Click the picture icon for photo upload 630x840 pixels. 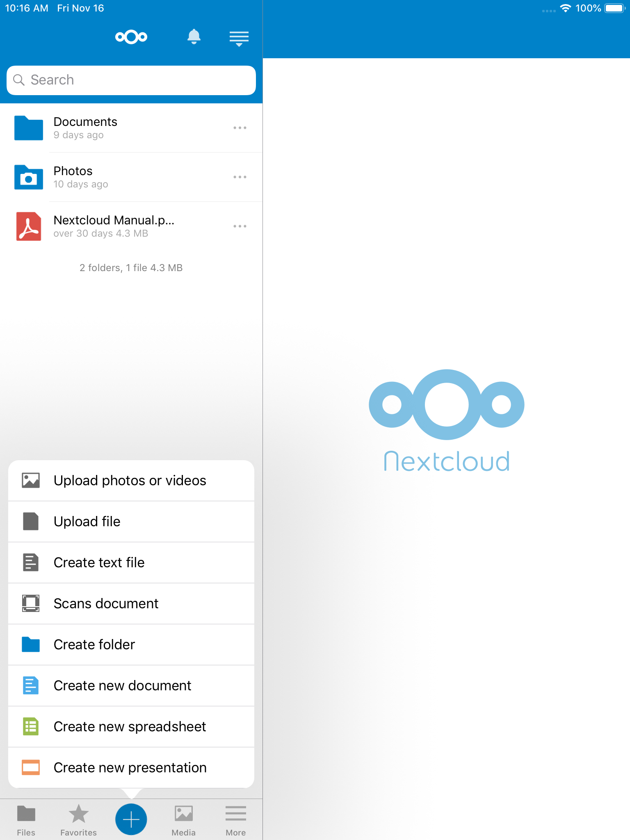coord(31,480)
